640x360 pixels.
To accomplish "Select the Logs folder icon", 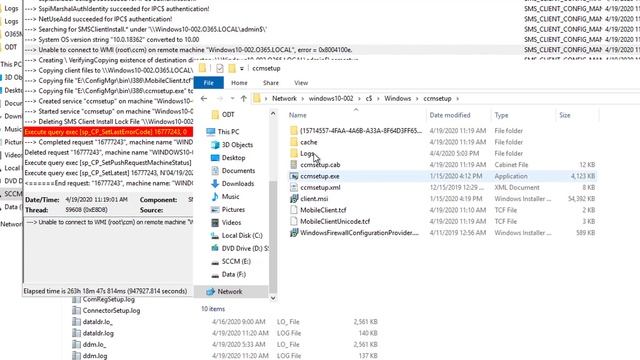I will pyautogui.click(x=293, y=153).
